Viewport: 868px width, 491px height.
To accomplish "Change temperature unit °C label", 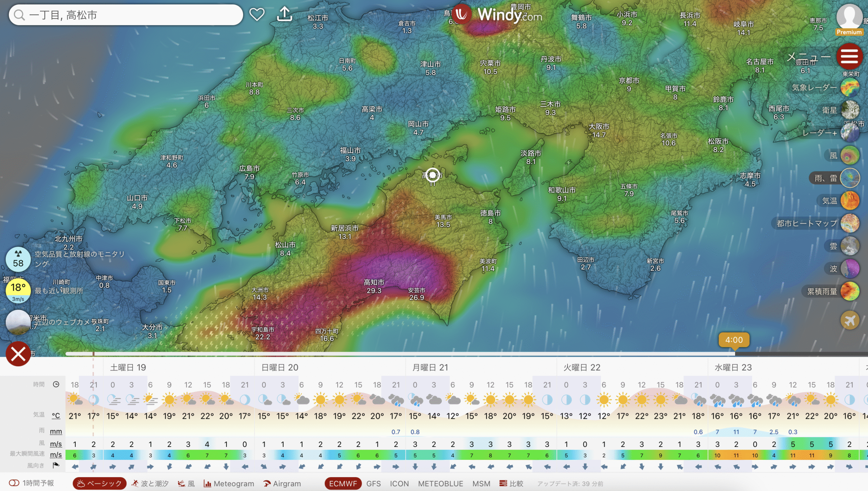I will [56, 416].
